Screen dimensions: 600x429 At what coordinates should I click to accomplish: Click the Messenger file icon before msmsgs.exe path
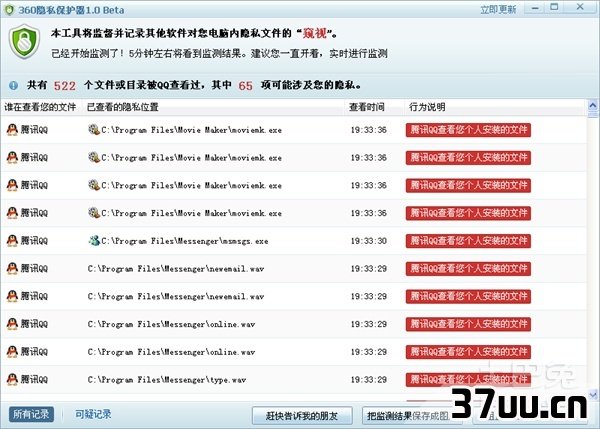click(94, 240)
